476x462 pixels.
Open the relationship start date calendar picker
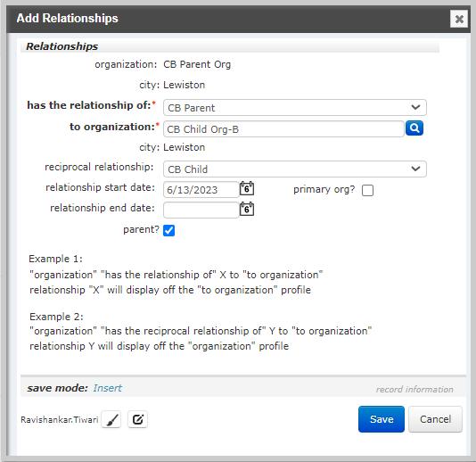pyautogui.click(x=247, y=188)
